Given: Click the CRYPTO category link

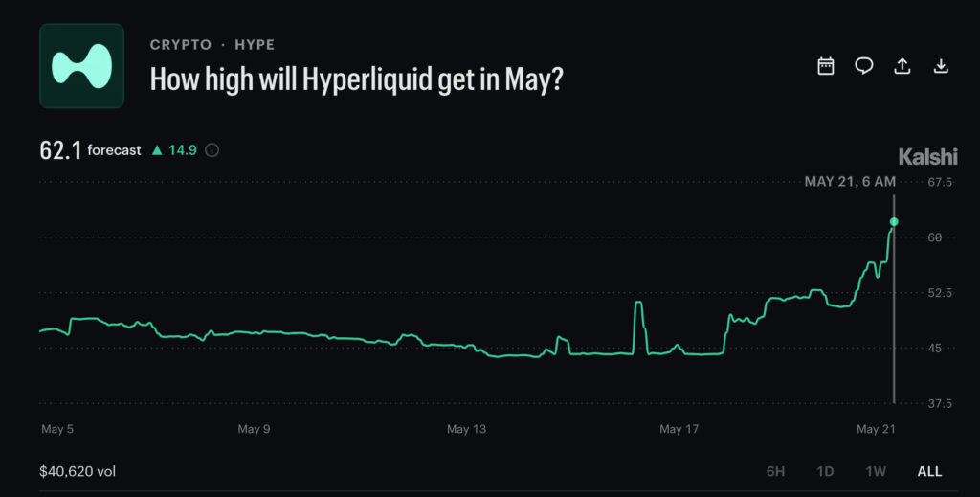Looking at the screenshot, I should coord(181,44).
